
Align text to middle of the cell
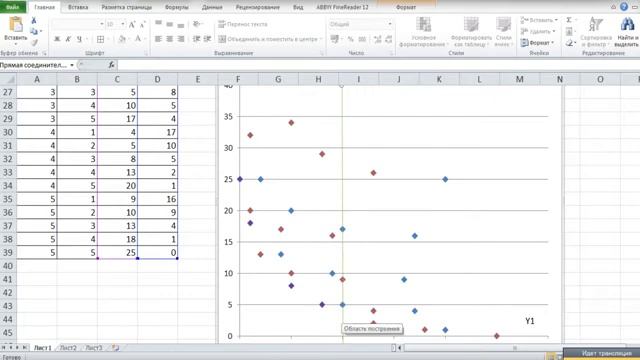click(x=169, y=24)
